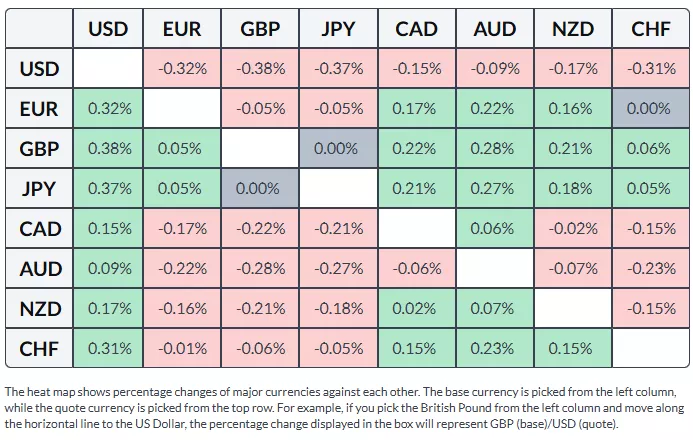This screenshot has width=693, height=440.
Task: Select the AUD/CAD cell showing -0.06%
Action: pos(417,269)
